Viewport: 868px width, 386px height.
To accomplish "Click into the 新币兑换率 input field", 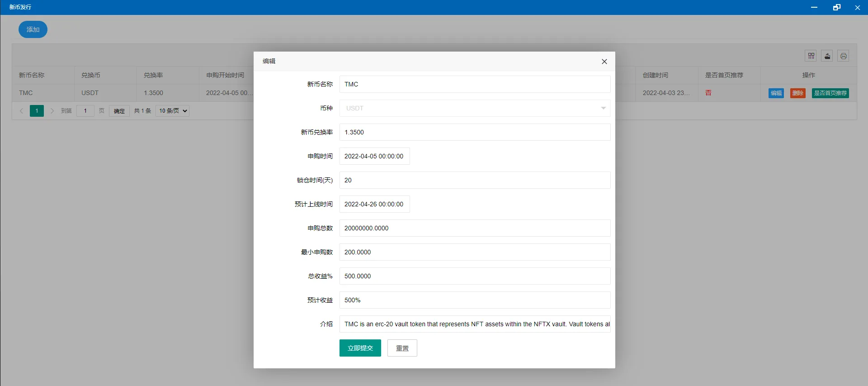I will 475,132.
